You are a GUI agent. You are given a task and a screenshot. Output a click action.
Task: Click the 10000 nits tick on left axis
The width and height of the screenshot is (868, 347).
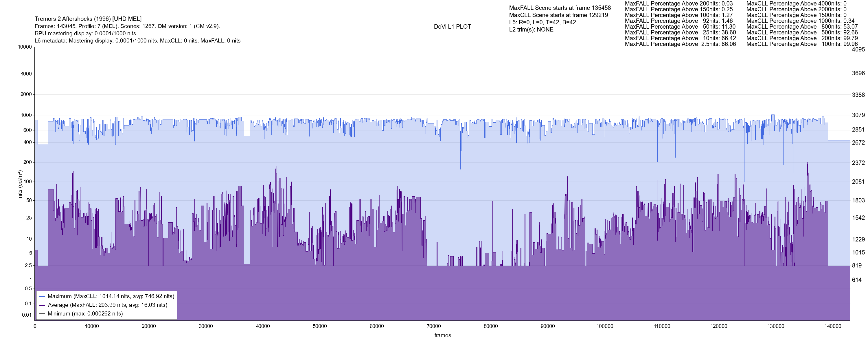click(x=25, y=47)
